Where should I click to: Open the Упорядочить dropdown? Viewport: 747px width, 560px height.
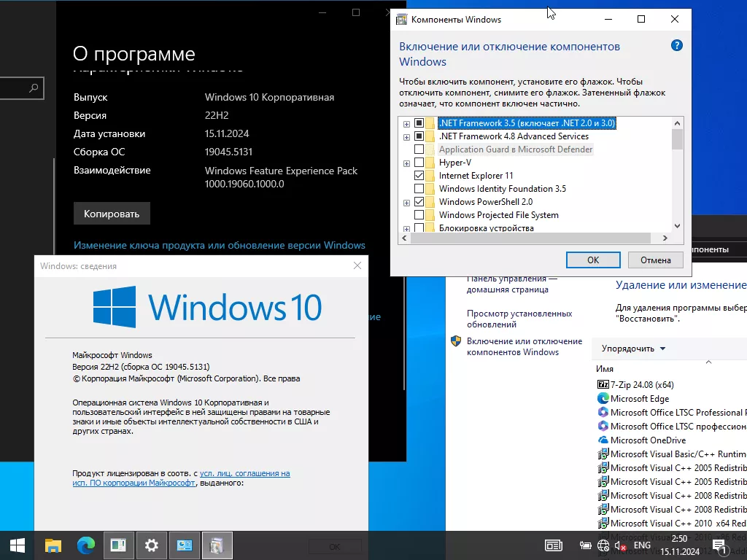pyautogui.click(x=633, y=349)
